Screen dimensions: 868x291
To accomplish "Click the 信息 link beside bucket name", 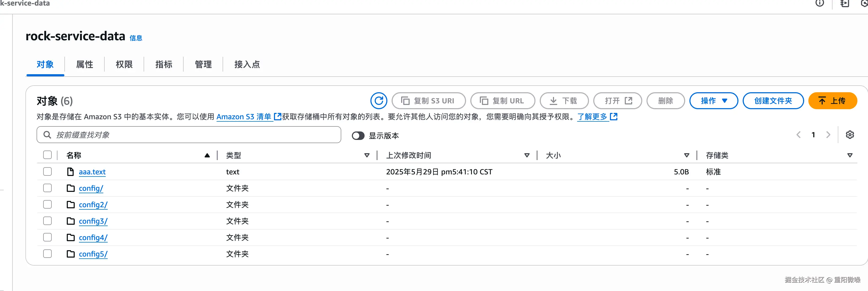I will [136, 38].
